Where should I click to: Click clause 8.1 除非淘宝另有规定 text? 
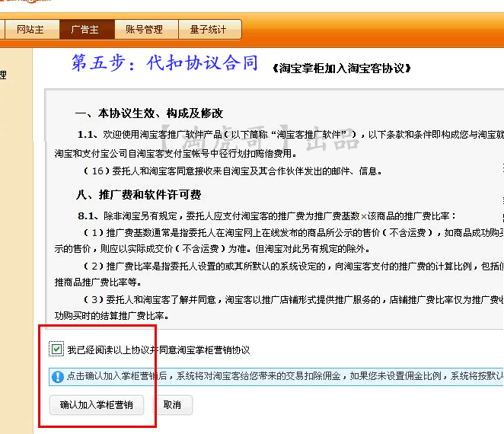click(266, 216)
